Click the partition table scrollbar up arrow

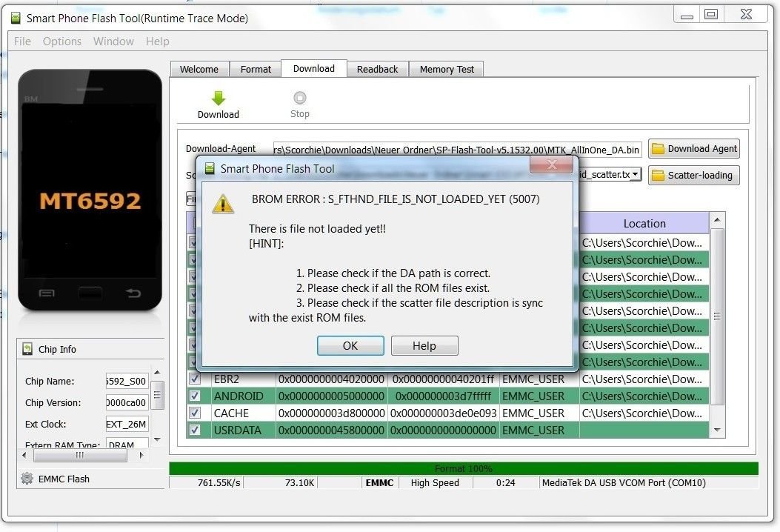coord(717,220)
